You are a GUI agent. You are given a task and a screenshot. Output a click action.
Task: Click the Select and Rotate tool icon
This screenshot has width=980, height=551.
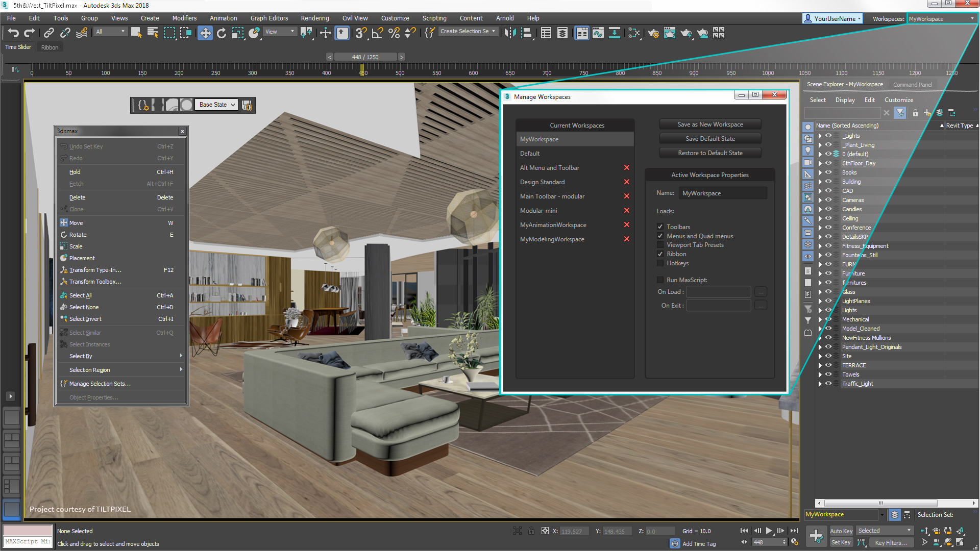(222, 33)
